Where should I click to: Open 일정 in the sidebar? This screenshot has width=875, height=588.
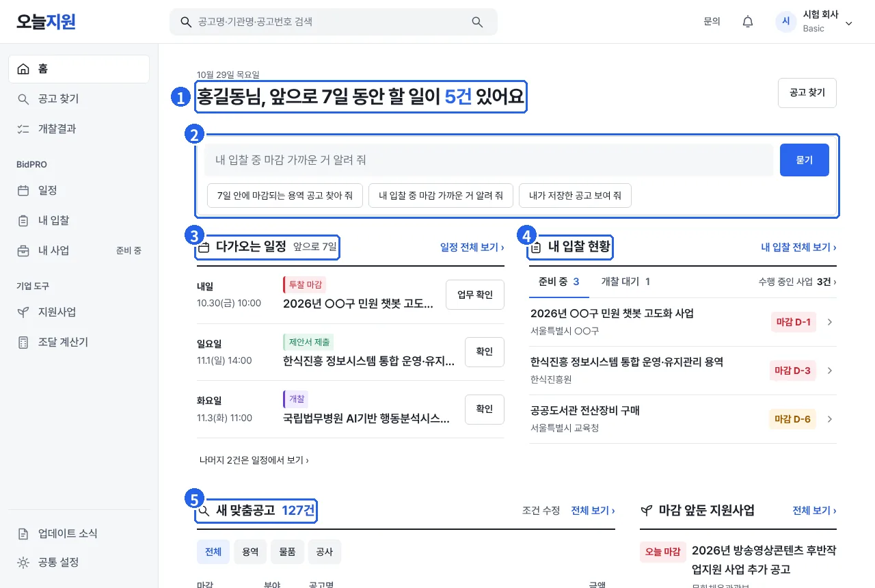click(79, 191)
